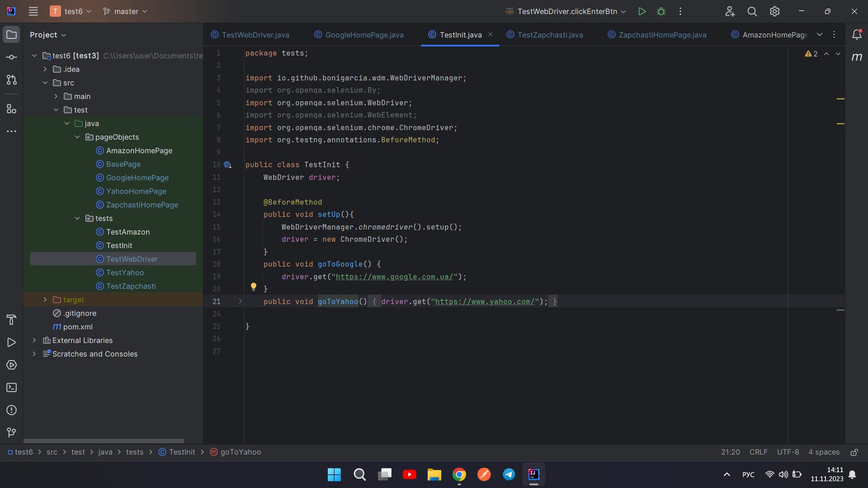Run TestWebDriver.clickEnterBtn configuration
The width and height of the screenshot is (868, 488).
pos(642,11)
